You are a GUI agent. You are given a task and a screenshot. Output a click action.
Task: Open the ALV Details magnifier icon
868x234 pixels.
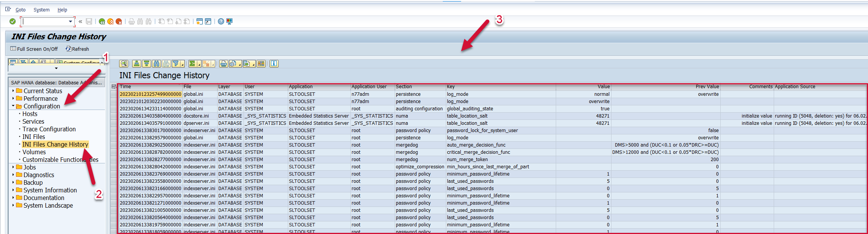coord(124,64)
